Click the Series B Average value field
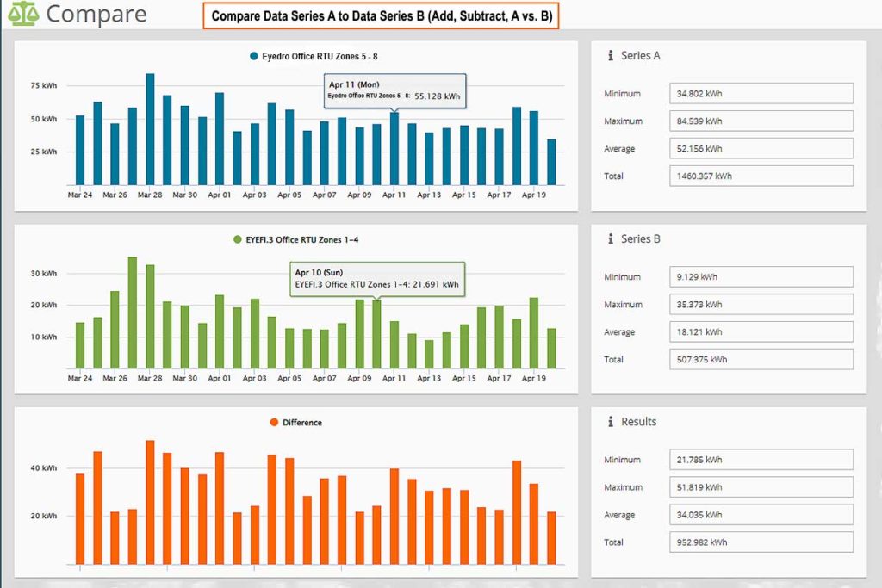The width and height of the screenshot is (882, 588). click(x=761, y=331)
